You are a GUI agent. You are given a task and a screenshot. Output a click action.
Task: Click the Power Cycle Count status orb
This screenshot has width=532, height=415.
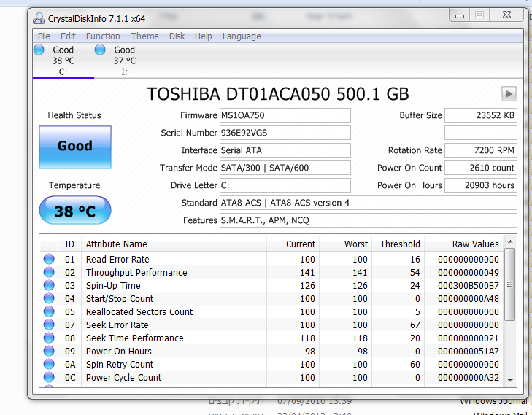click(x=49, y=378)
